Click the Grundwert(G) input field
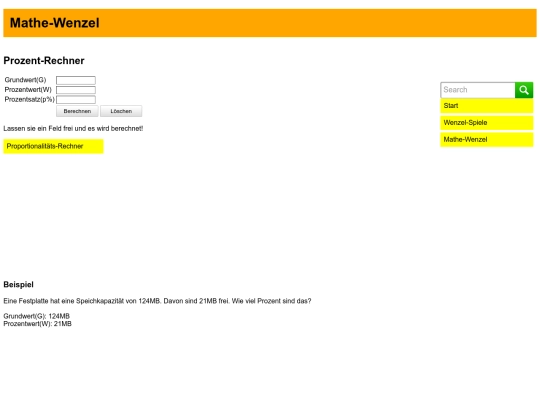The height and width of the screenshot is (405, 540). (76, 80)
